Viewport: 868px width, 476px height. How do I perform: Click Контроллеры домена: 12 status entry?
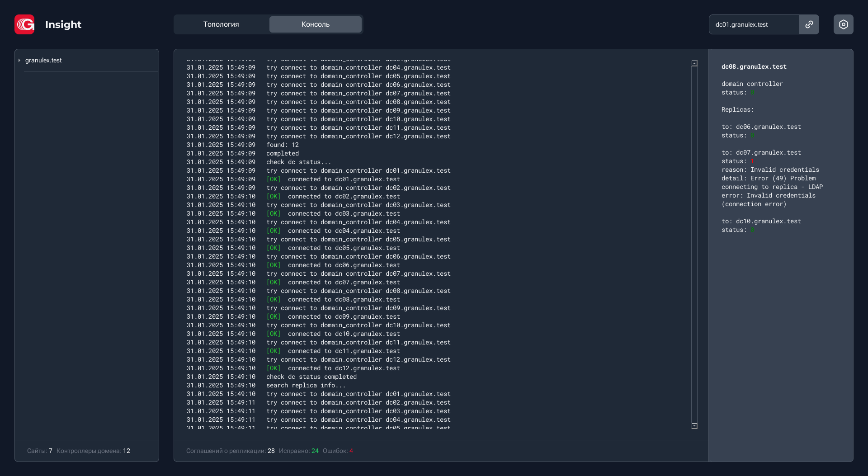click(93, 451)
